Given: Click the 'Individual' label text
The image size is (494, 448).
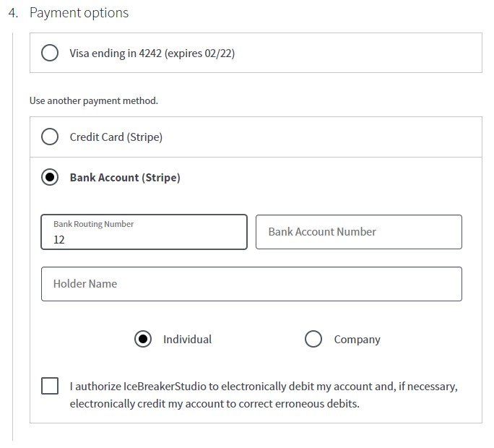Looking at the screenshot, I should point(187,339).
